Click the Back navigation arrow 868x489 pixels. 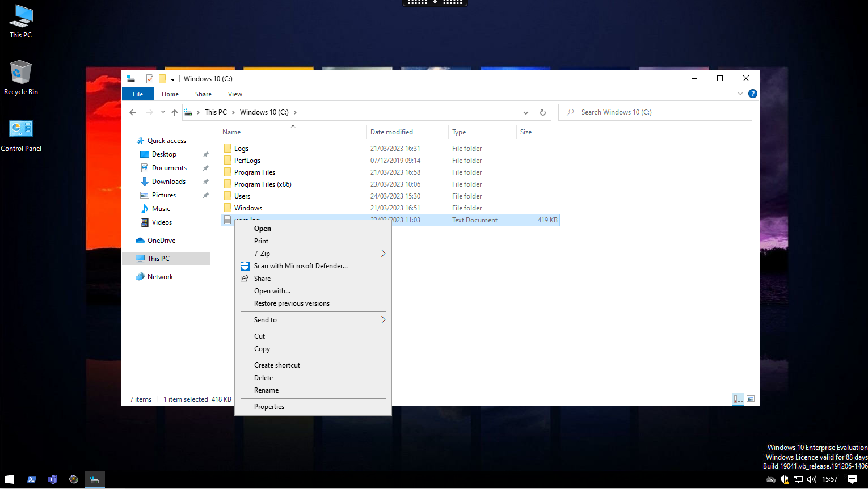[133, 112]
